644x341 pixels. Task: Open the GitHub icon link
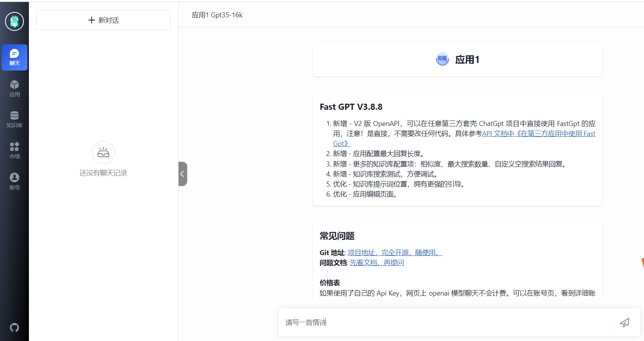[14, 328]
